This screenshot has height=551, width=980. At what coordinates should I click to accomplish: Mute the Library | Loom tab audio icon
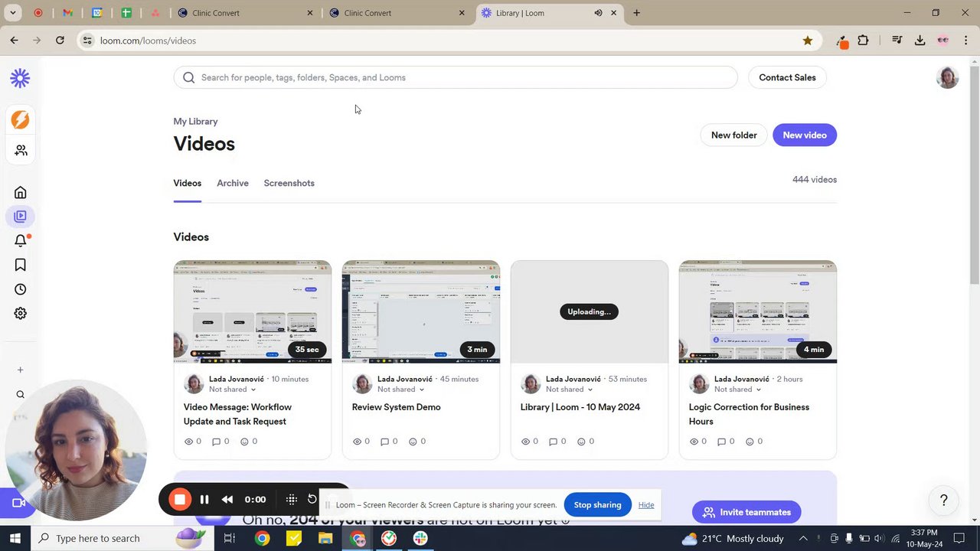click(598, 13)
